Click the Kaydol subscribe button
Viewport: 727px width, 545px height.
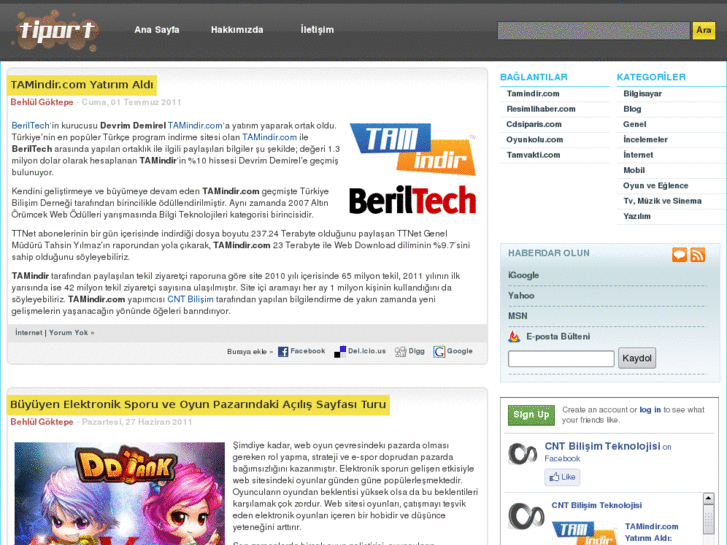pos(637,358)
